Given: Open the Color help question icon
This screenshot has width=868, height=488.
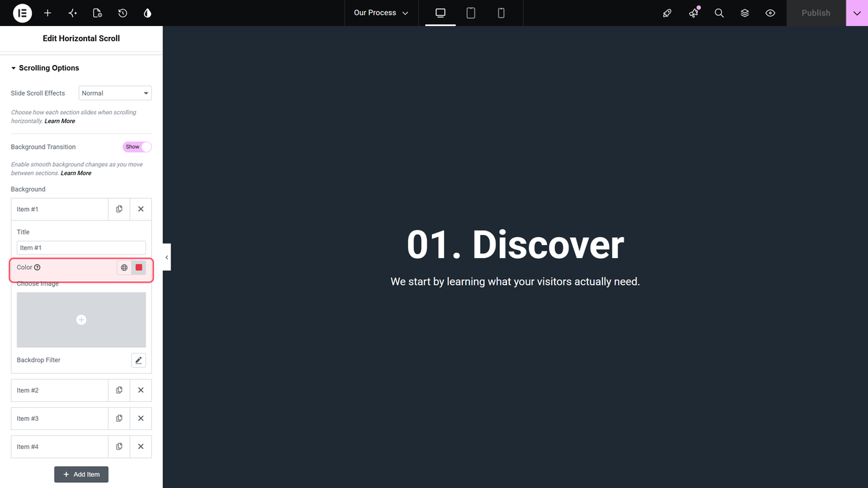Looking at the screenshot, I should click(38, 267).
